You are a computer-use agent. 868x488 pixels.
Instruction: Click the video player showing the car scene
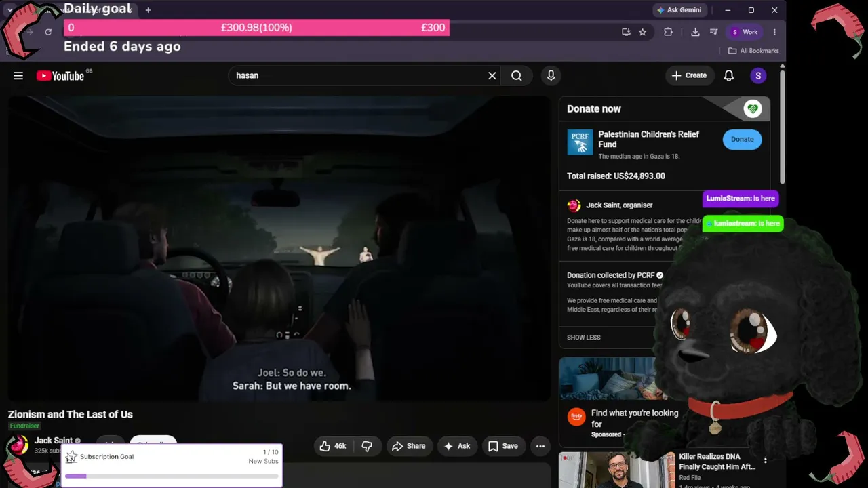279,248
